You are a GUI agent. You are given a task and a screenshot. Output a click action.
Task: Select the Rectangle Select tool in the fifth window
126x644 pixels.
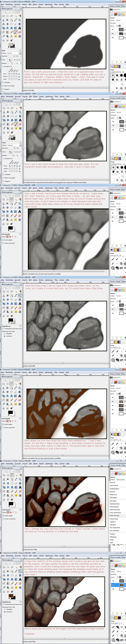pos(4,384)
